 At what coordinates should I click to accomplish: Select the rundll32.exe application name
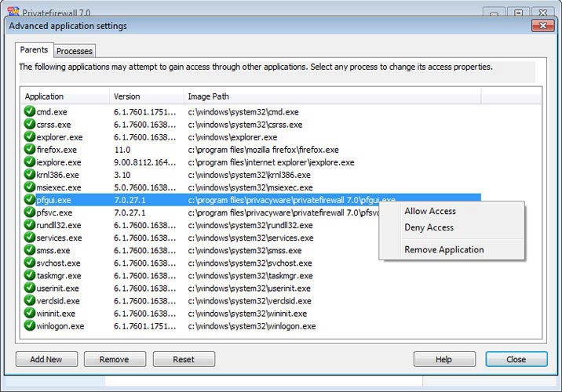pyautogui.click(x=58, y=225)
